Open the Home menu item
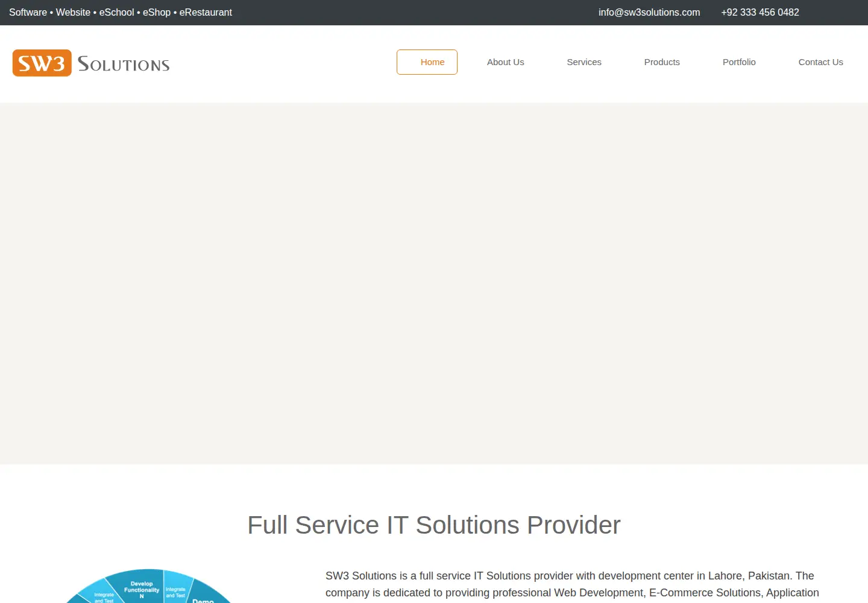Viewport: 868px width, 603px height. pyautogui.click(x=427, y=62)
